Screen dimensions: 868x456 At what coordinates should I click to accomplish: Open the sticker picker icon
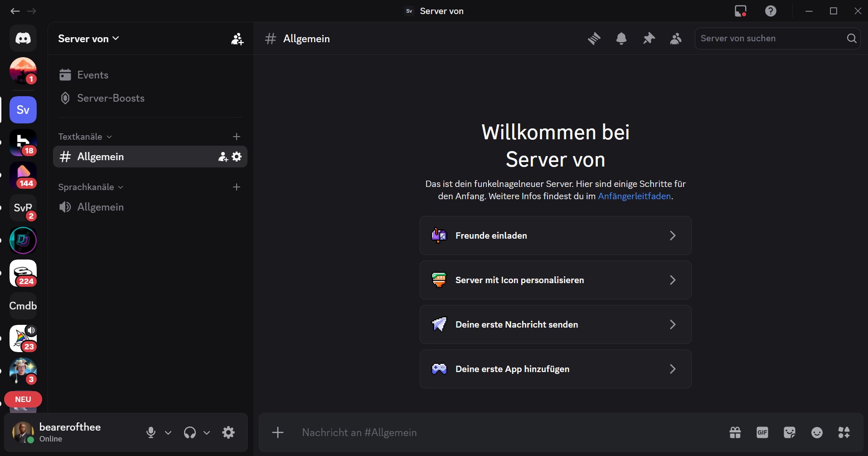pyautogui.click(x=790, y=432)
